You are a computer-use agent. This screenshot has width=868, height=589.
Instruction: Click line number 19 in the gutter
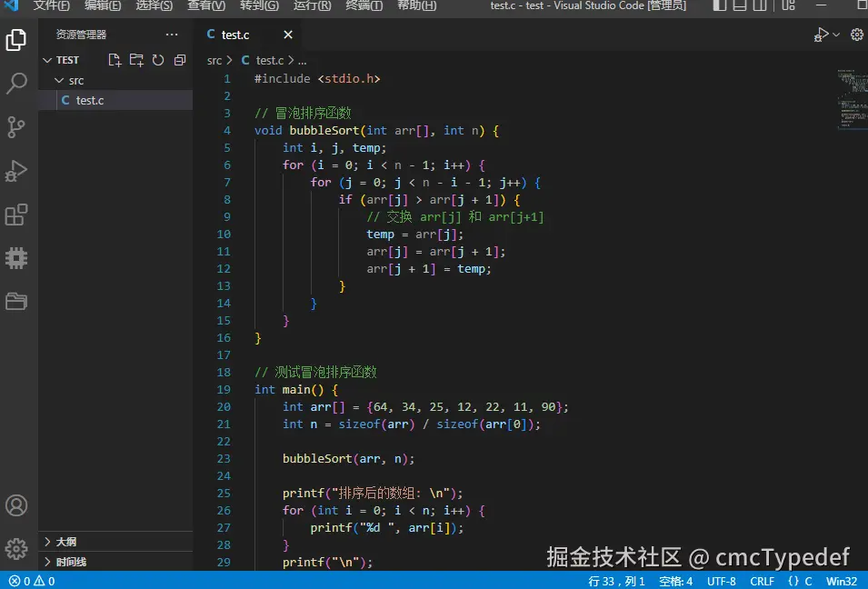[224, 389]
